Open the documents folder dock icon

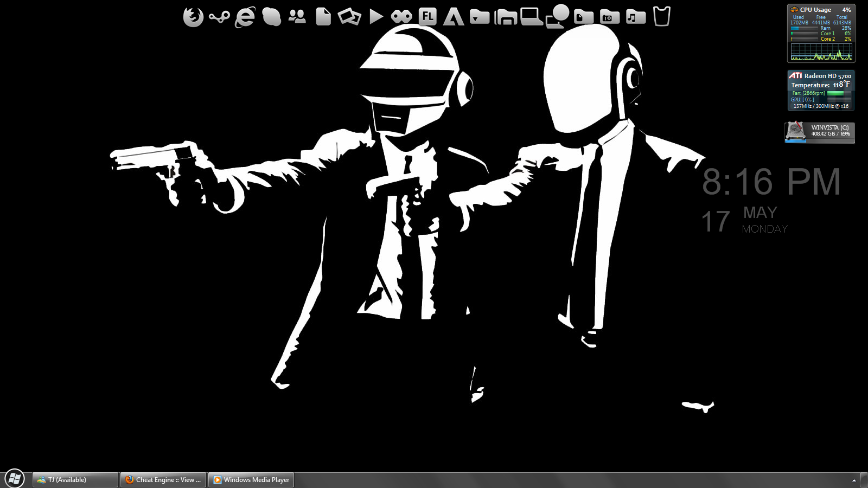click(584, 17)
